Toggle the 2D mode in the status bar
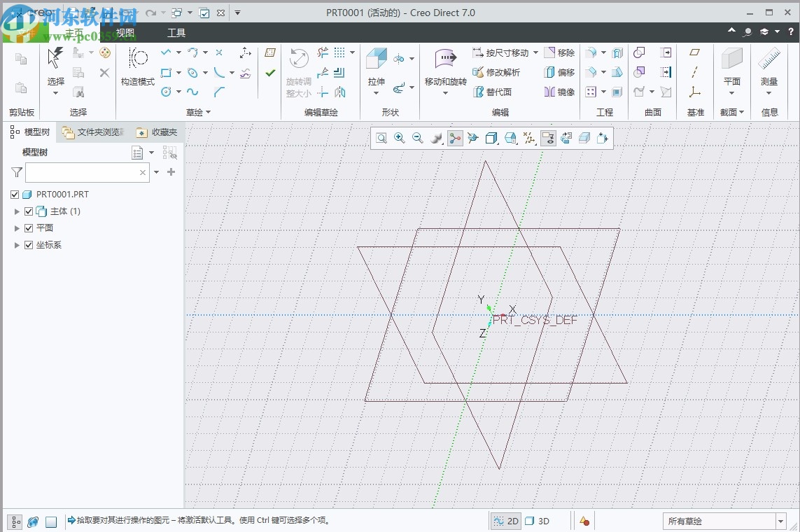800x532 pixels. (505, 521)
